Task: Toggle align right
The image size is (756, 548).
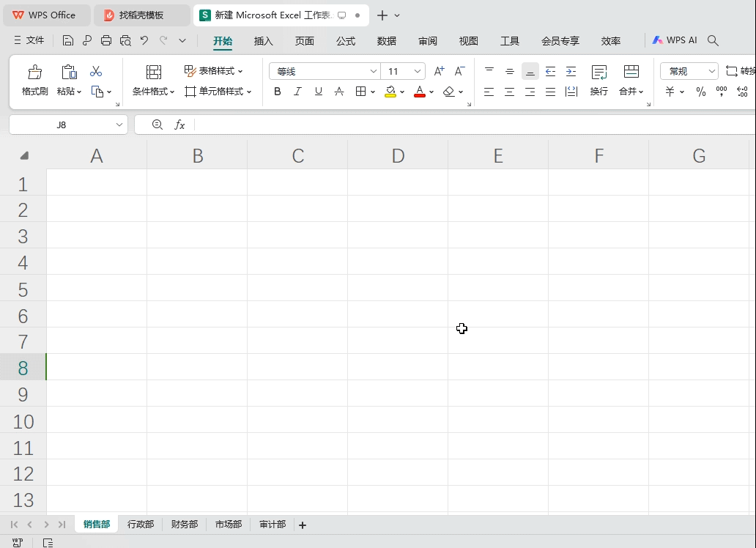Action: (x=530, y=92)
